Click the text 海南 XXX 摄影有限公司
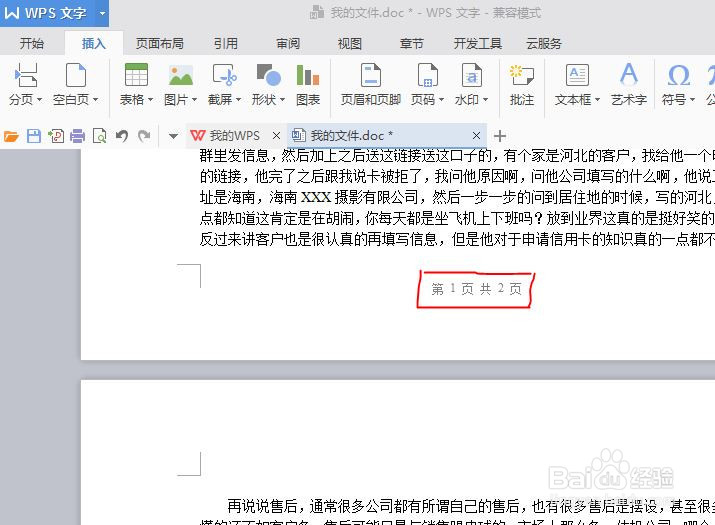This screenshot has width=715, height=525. (343, 198)
